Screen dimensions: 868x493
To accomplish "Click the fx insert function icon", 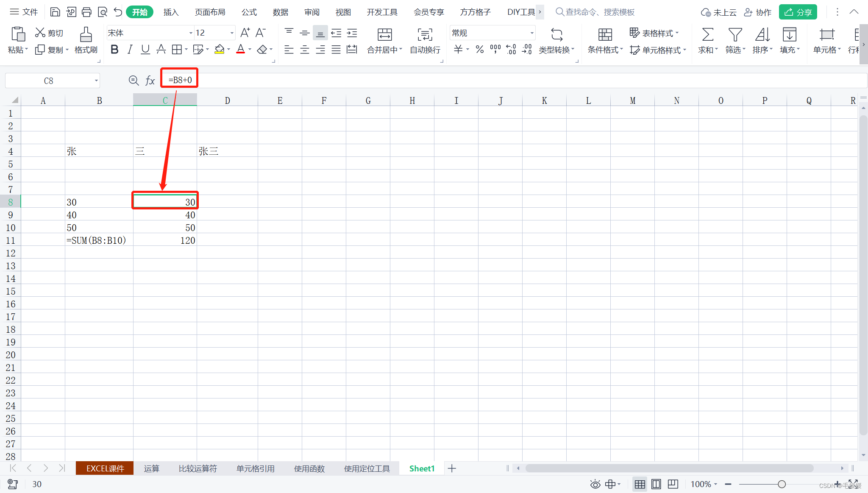I will 150,81.
